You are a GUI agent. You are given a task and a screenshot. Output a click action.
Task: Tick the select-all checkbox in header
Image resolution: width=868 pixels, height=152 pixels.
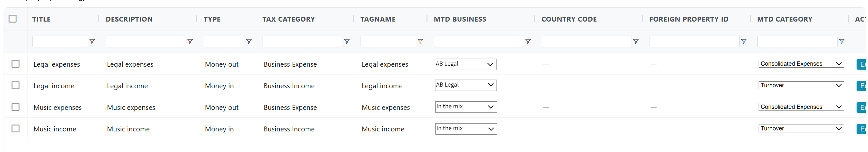(12, 19)
